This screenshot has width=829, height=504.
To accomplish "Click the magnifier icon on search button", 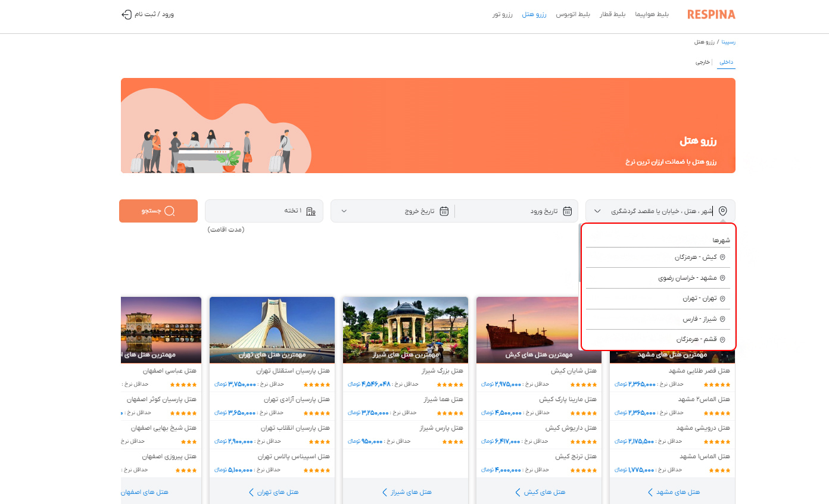I will tap(170, 211).
